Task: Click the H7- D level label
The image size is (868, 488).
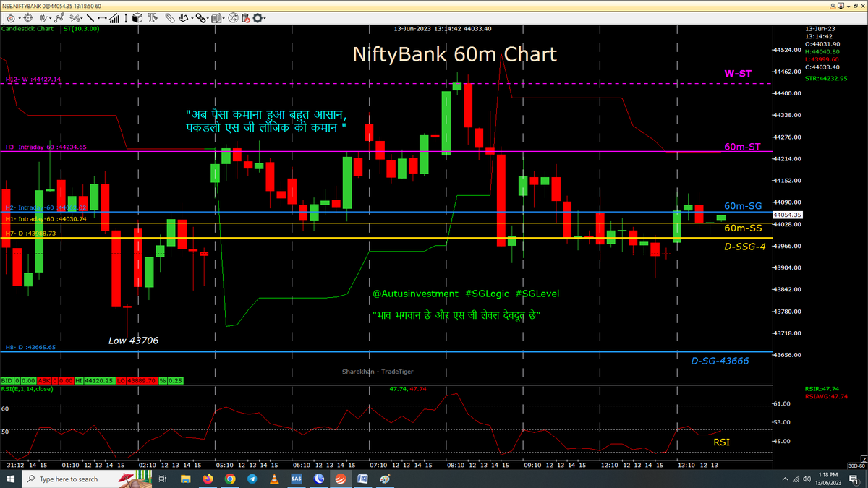Action: click(x=30, y=234)
